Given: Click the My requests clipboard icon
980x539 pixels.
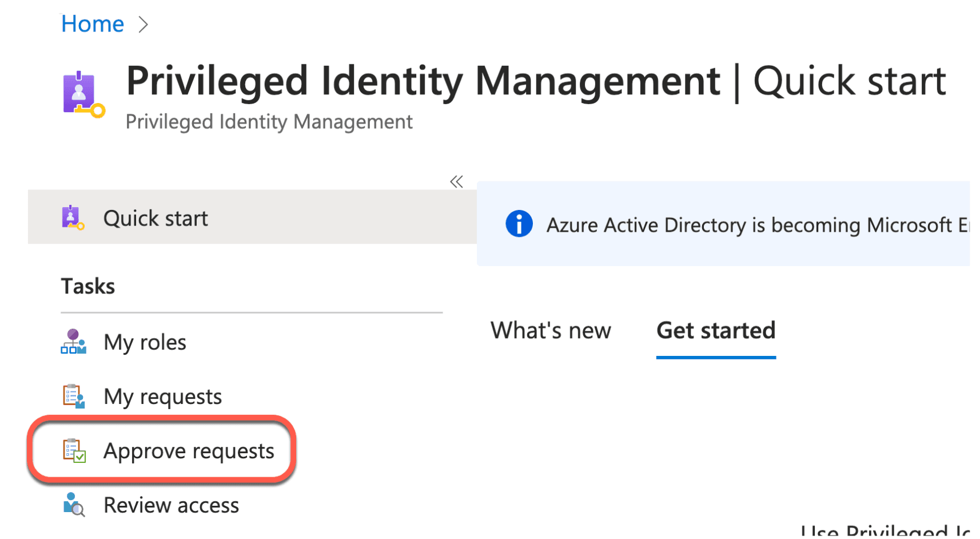Looking at the screenshot, I should [x=73, y=396].
